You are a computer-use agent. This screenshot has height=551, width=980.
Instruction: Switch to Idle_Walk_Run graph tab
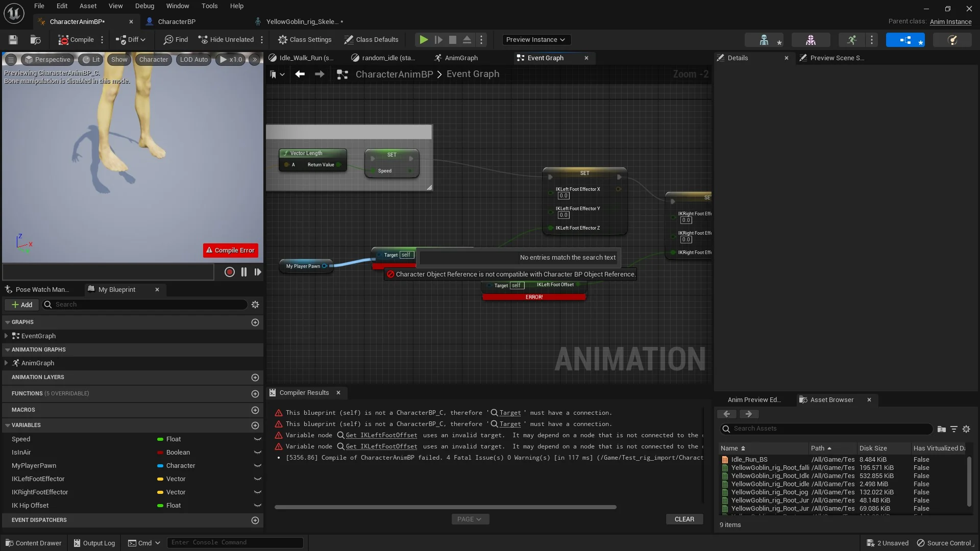coord(302,58)
